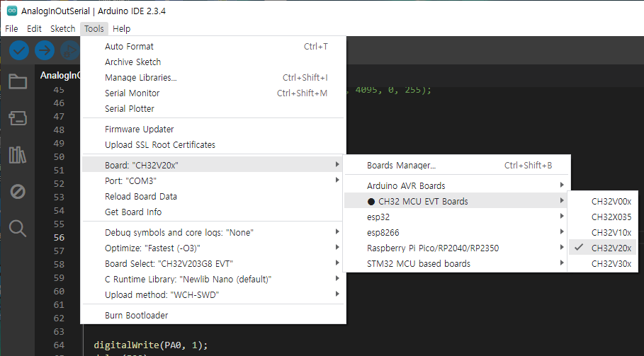
Task: Open the File menu
Action: coord(11,29)
